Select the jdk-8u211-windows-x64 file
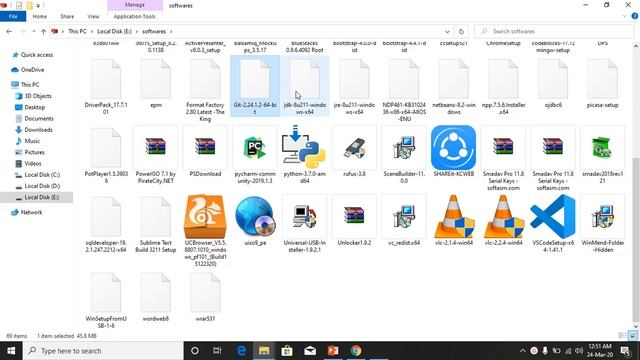 coord(304,86)
